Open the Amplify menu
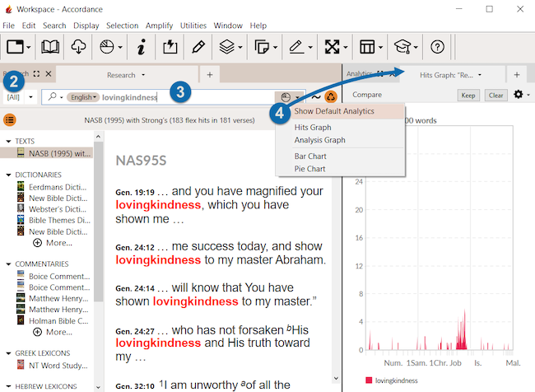This screenshot has width=535, height=392. click(x=159, y=26)
